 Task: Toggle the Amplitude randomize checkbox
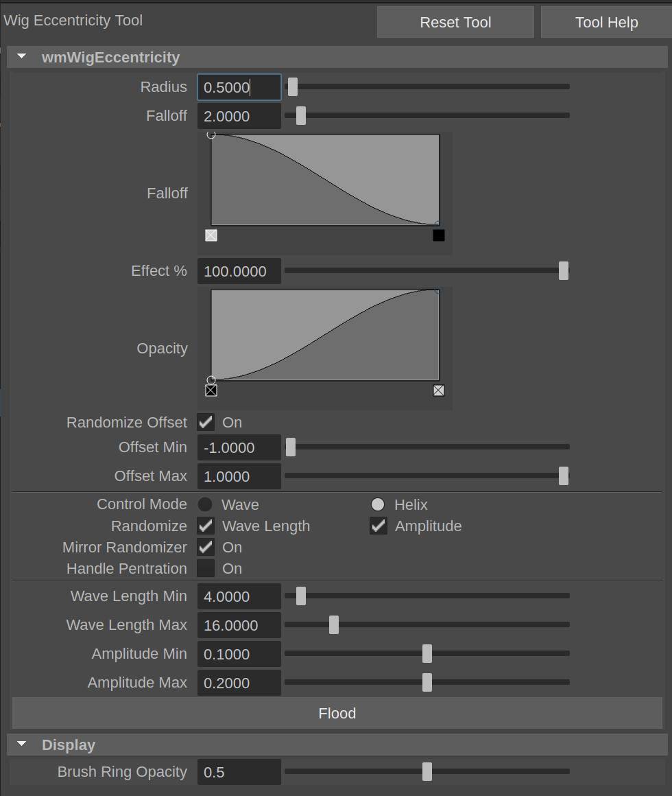378,526
